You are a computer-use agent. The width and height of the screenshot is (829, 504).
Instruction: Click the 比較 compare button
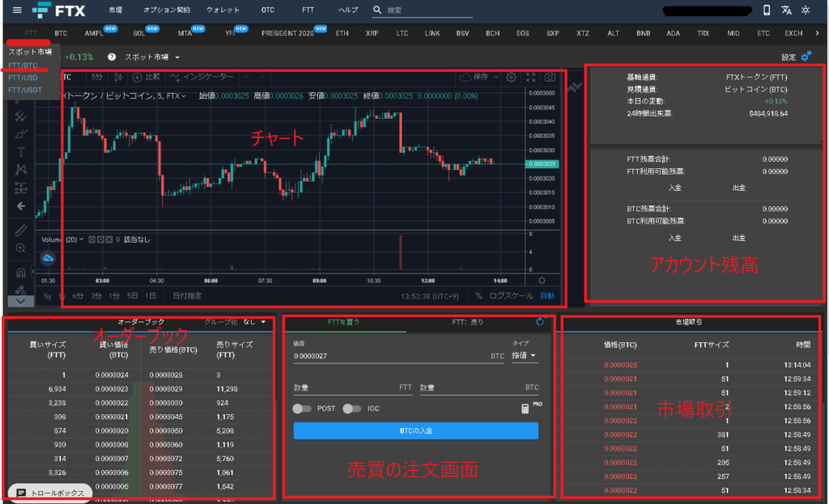pos(146,77)
